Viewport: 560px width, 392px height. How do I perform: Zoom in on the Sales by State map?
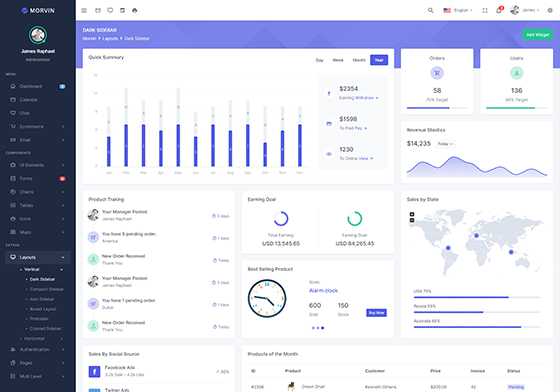(x=412, y=214)
